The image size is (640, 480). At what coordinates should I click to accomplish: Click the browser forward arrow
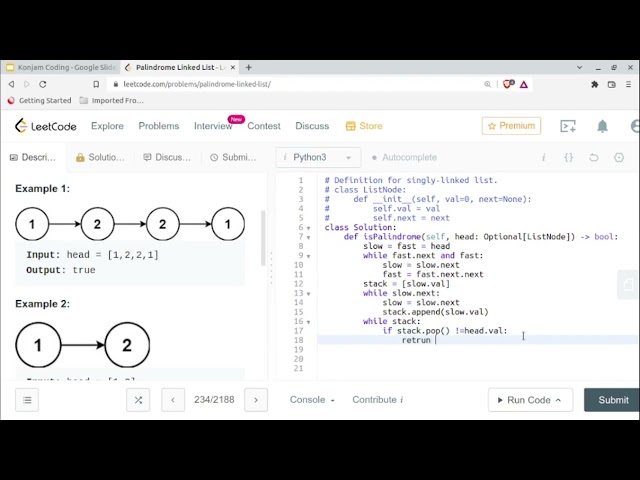click(x=27, y=84)
